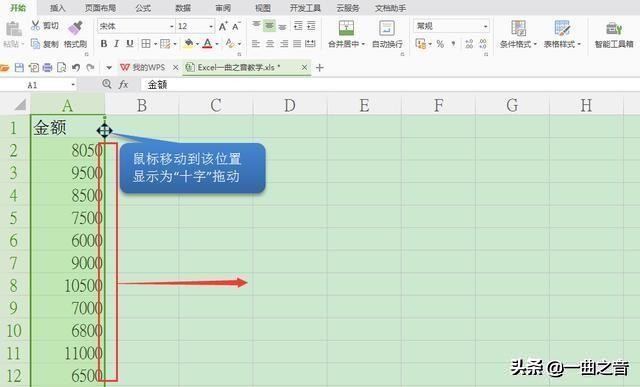Apply percent style with % icon
The height and width of the screenshot is (387, 640).
coord(440,44)
